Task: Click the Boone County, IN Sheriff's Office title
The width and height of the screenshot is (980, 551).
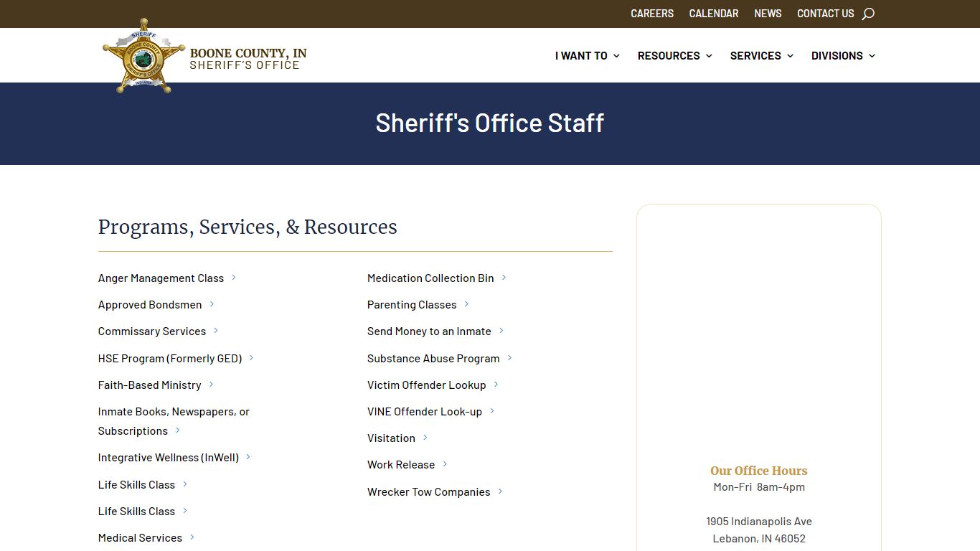Action: [248, 59]
